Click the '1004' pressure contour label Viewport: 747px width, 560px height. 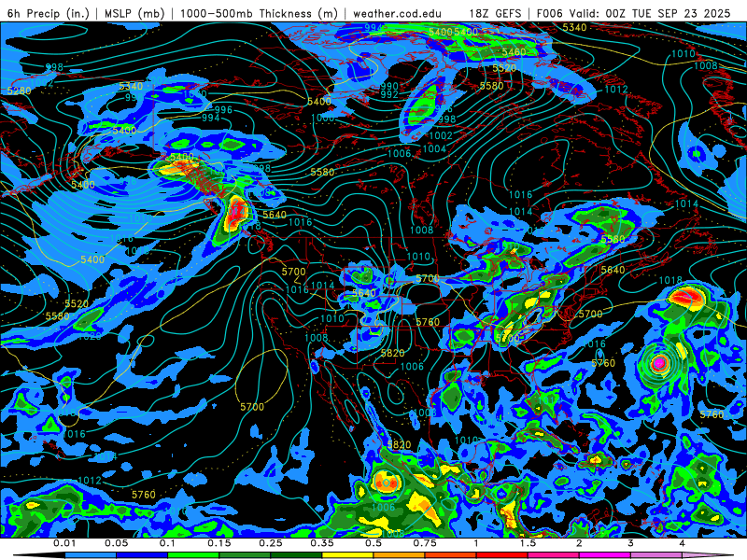pos(434,148)
